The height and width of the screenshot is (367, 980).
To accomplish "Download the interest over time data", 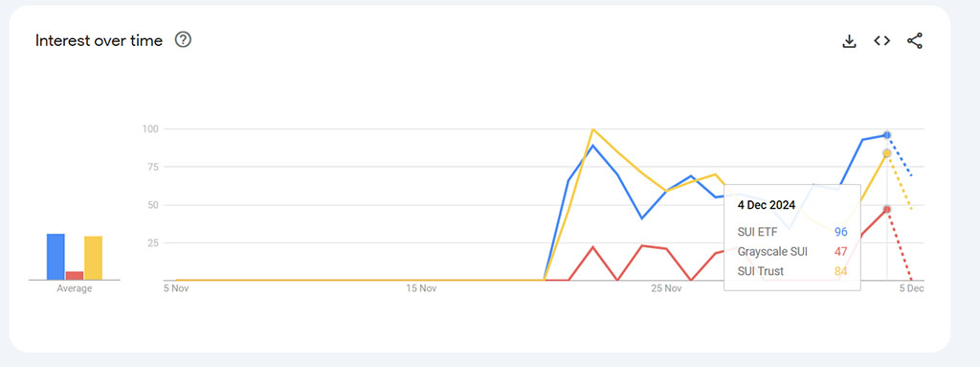I will coord(849,41).
